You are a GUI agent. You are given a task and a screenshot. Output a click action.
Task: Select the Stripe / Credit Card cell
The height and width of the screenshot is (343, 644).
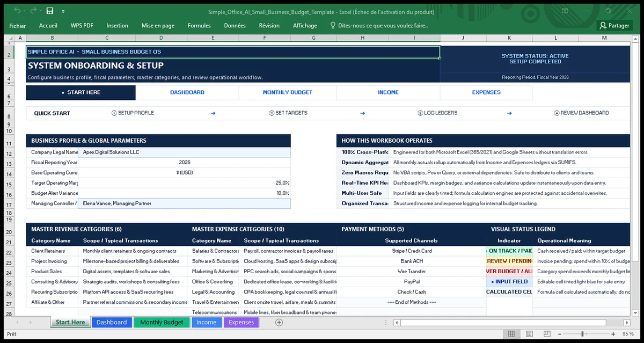(x=411, y=251)
